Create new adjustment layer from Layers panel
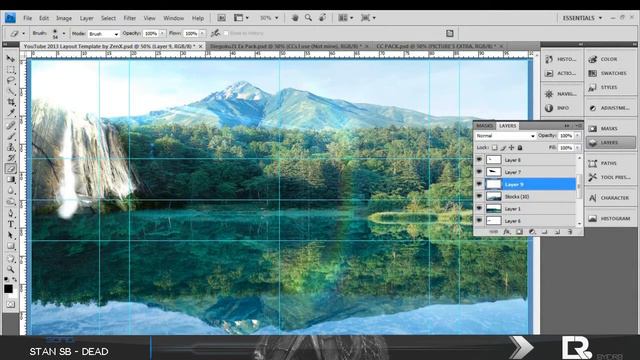640x360 pixels. [x=532, y=231]
